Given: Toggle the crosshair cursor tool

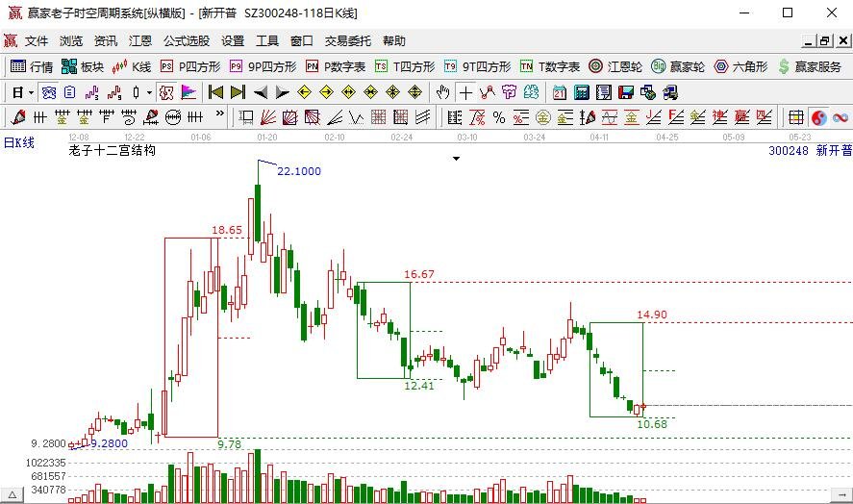Looking at the screenshot, I should 465,93.
